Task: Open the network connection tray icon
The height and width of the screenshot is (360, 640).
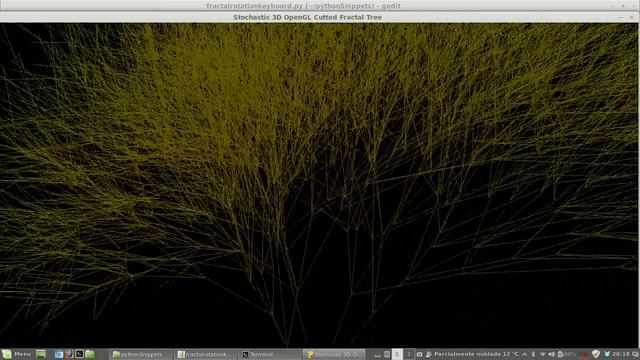Action: pyautogui.click(x=542, y=354)
